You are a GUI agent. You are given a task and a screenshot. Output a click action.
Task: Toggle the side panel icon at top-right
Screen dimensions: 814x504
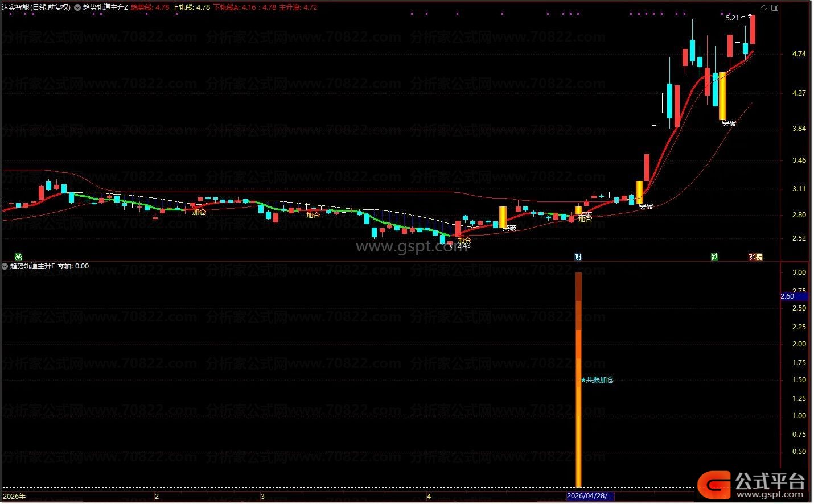[x=774, y=7]
